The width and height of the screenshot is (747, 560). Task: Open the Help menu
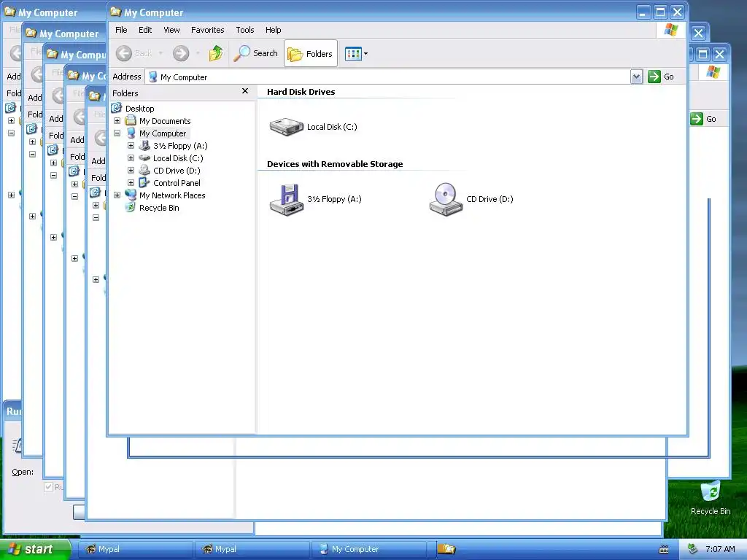[273, 29]
